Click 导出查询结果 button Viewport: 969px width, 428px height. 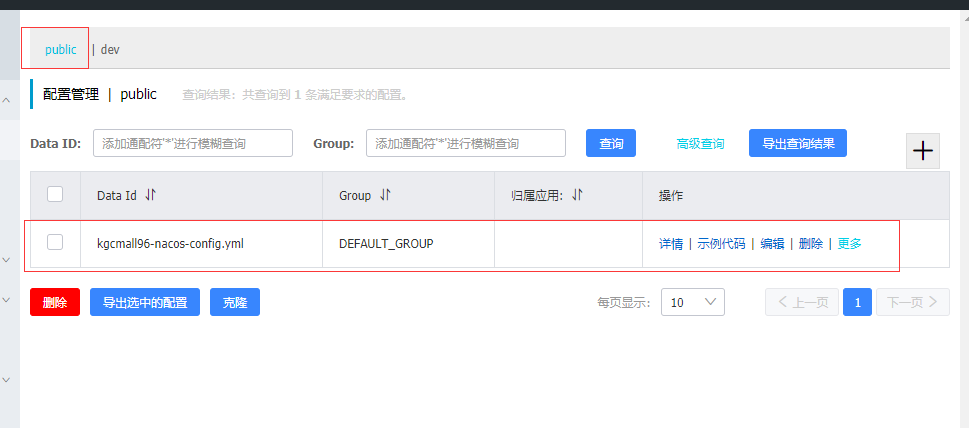click(x=798, y=143)
